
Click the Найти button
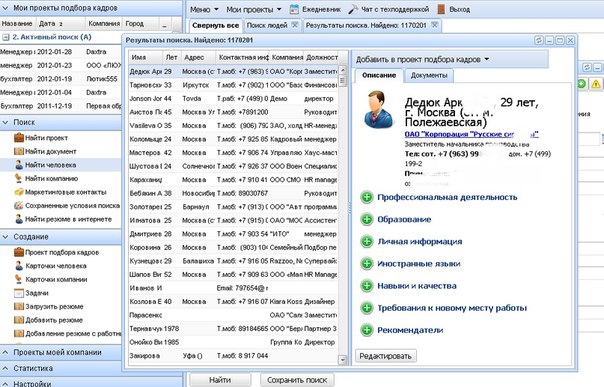coord(220,380)
